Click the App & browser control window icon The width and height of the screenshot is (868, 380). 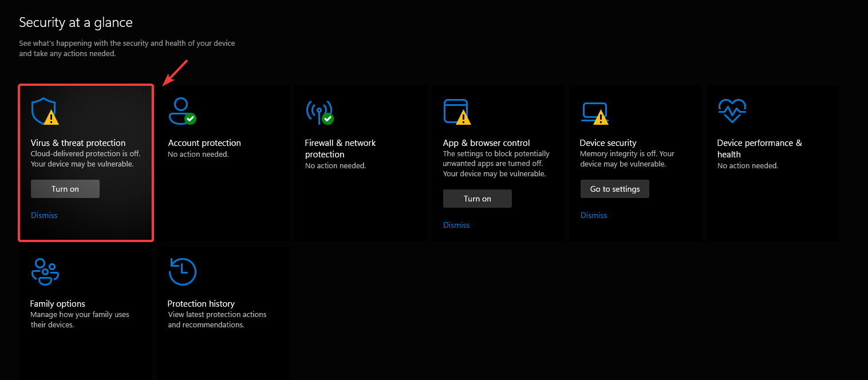[456, 111]
